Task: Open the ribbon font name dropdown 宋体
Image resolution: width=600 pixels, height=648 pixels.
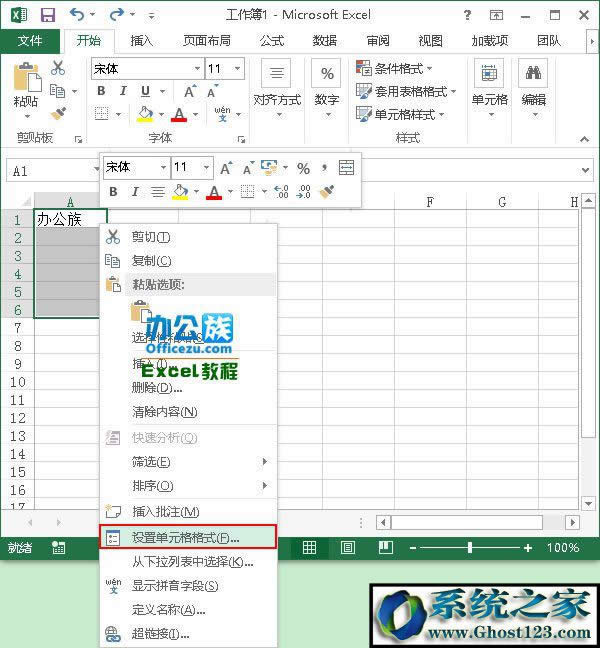Action: (196, 69)
